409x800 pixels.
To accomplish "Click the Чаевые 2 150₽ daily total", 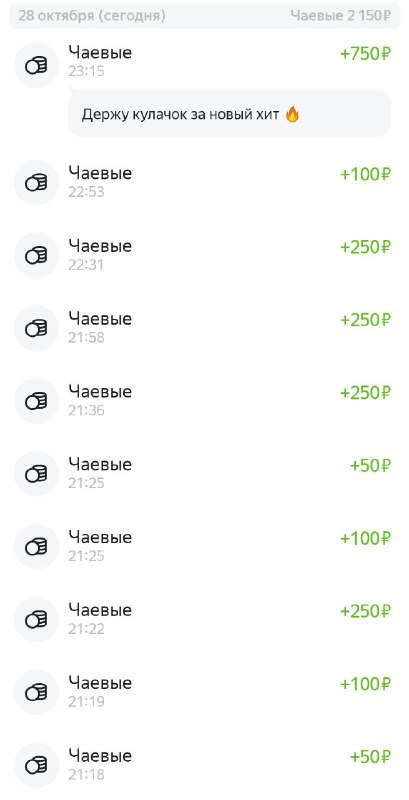I will [341, 16].
